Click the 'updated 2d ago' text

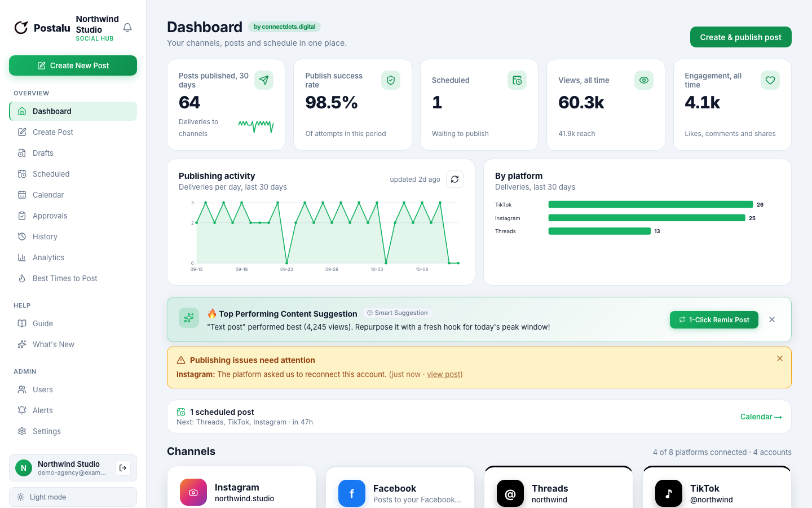point(415,179)
